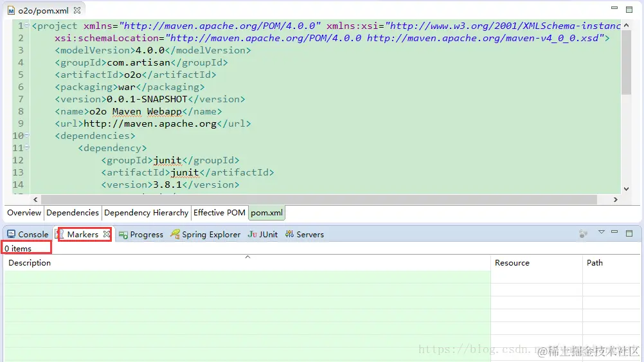Click the editor scroll down arrow
This screenshot has width=644, height=362.
click(x=626, y=189)
